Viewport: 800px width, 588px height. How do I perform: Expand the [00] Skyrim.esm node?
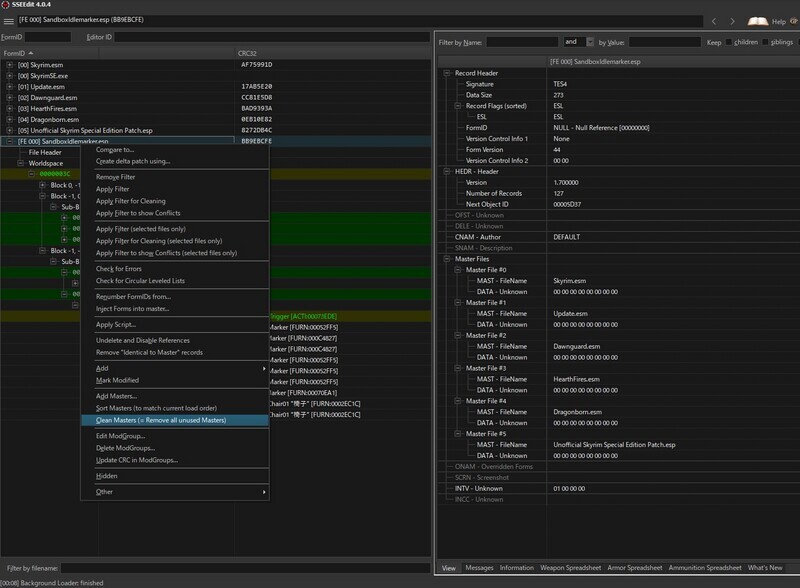9,65
